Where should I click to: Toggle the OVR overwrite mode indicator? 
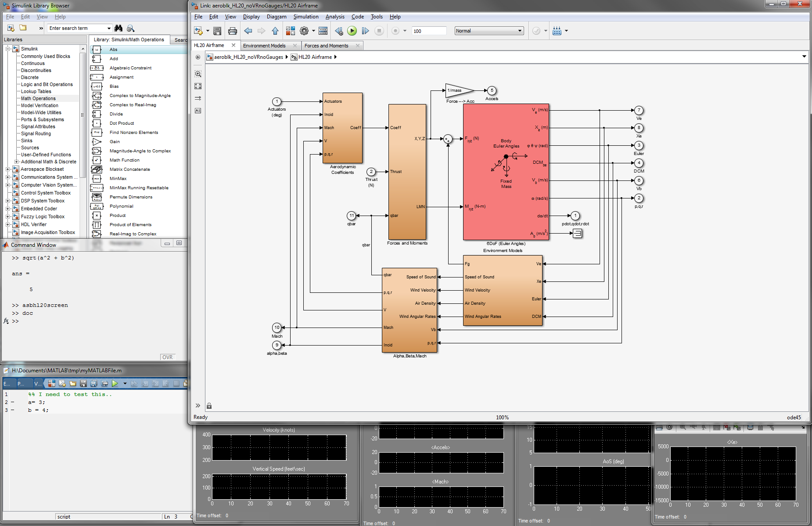167,357
